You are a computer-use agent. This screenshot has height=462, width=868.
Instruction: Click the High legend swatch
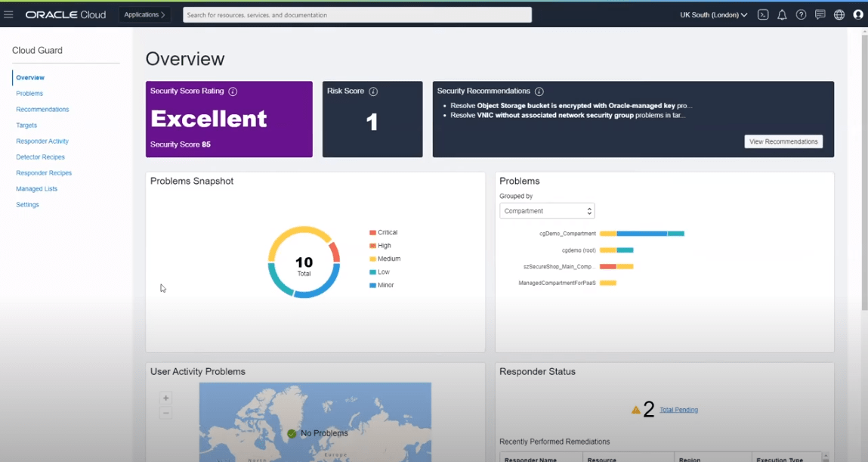(372, 246)
